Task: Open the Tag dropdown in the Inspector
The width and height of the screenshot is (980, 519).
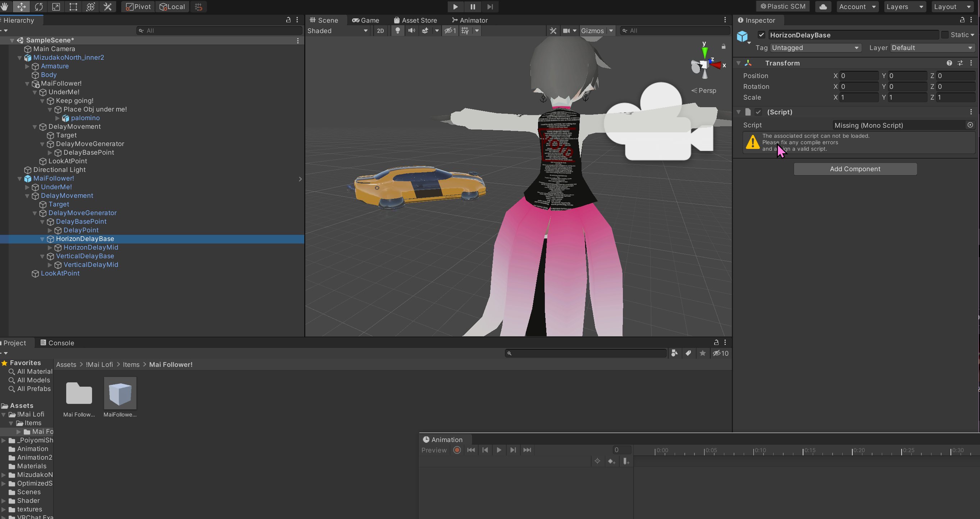Action: click(x=815, y=47)
